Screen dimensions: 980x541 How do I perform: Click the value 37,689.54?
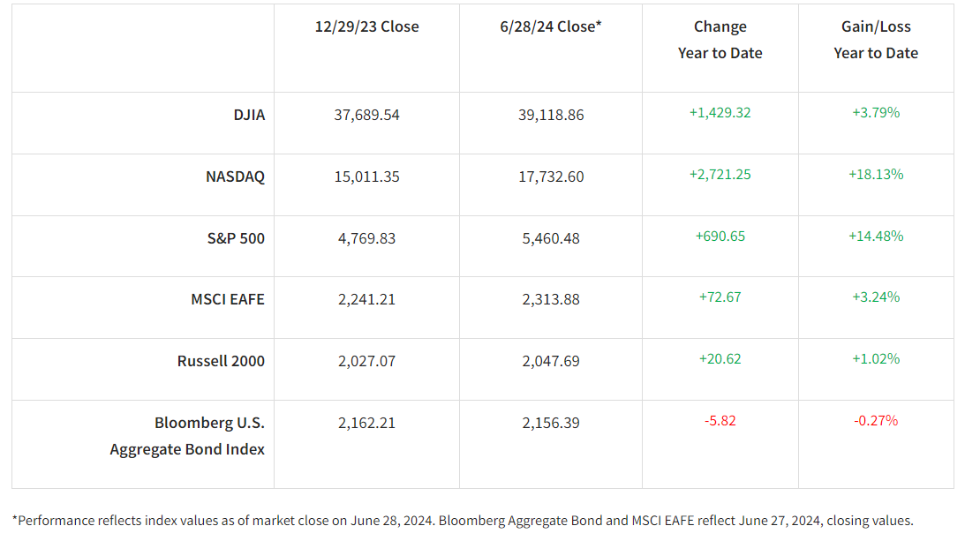click(367, 115)
